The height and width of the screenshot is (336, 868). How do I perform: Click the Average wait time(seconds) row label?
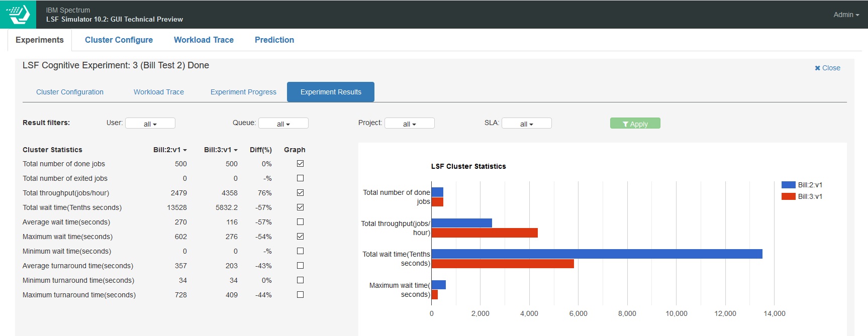coord(66,222)
